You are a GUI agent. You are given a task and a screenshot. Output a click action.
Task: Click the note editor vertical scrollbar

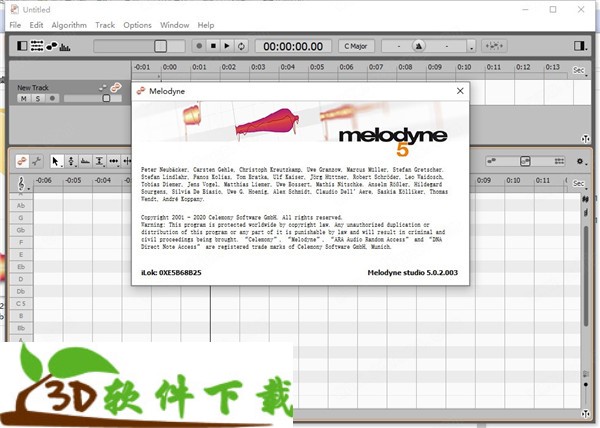[586, 276]
